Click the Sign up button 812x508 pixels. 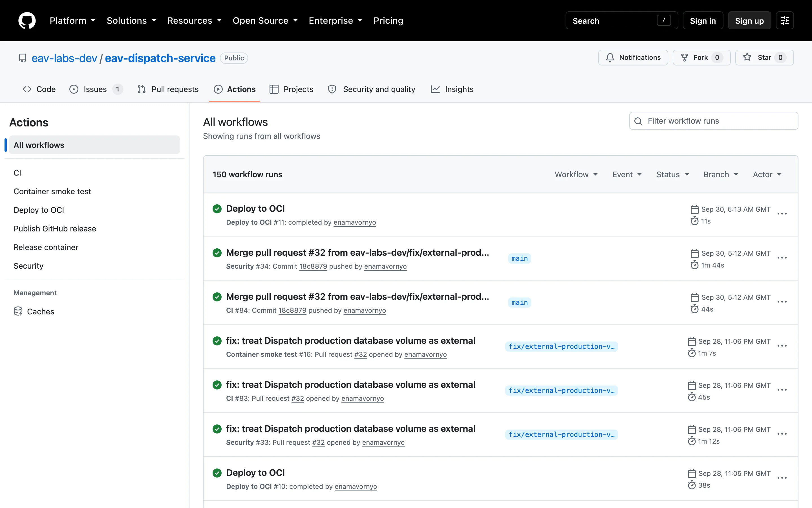point(749,21)
